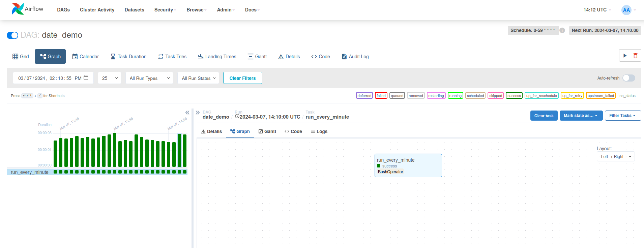The width and height of the screenshot is (644, 248).
Task: Toggle the date_demo DAG pause switch
Action: [x=12, y=35]
